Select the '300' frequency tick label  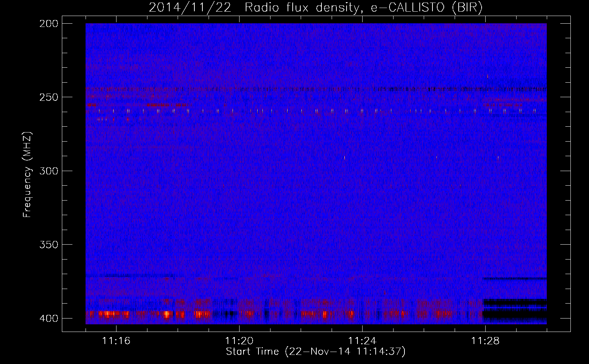point(48,171)
